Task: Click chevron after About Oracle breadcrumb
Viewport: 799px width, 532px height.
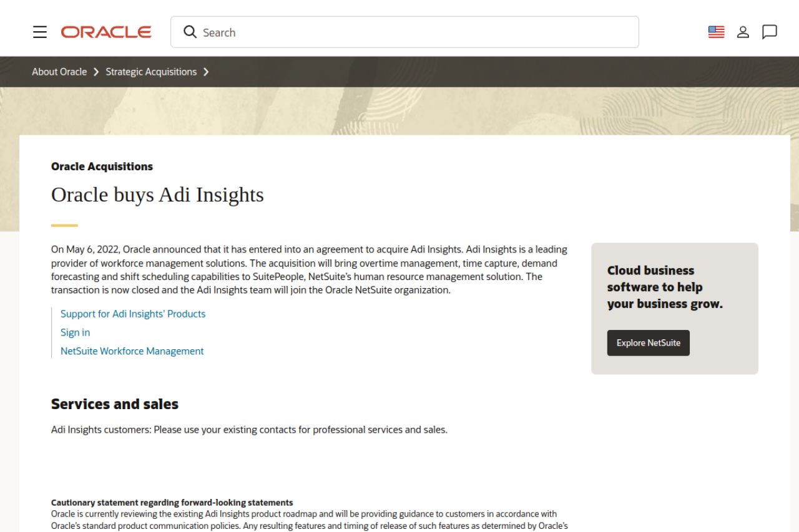Action: 96,72
